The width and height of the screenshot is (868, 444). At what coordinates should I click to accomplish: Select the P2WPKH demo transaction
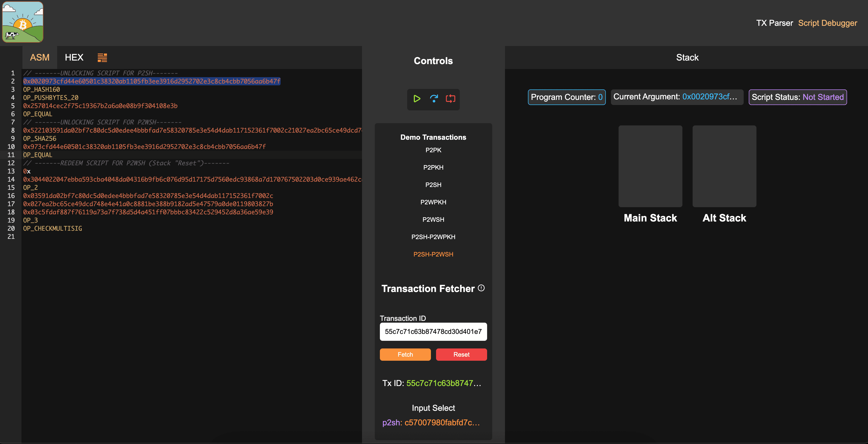(x=433, y=202)
